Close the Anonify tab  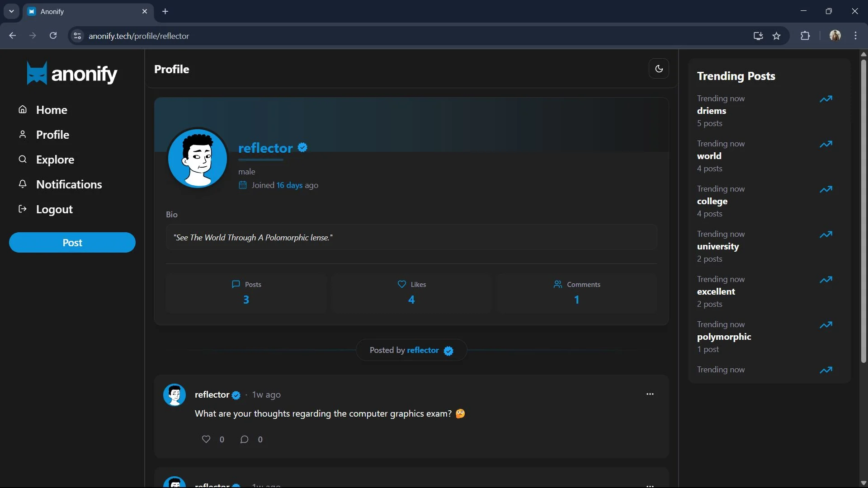click(145, 11)
